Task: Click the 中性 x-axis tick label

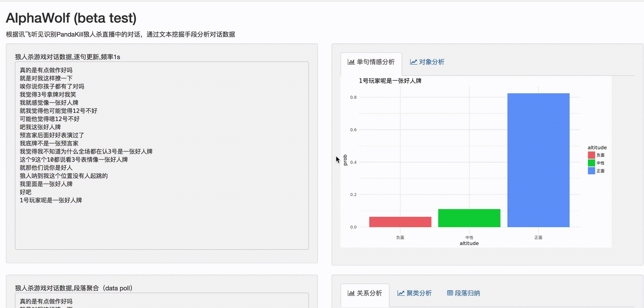Action: tap(469, 238)
